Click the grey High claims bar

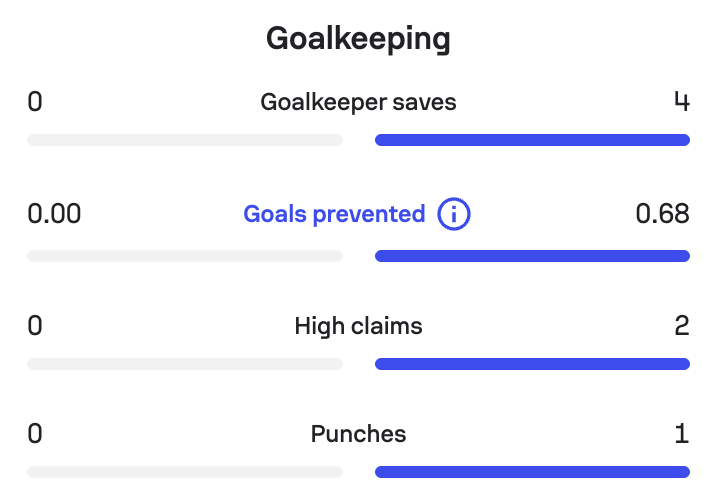pyautogui.click(x=185, y=364)
